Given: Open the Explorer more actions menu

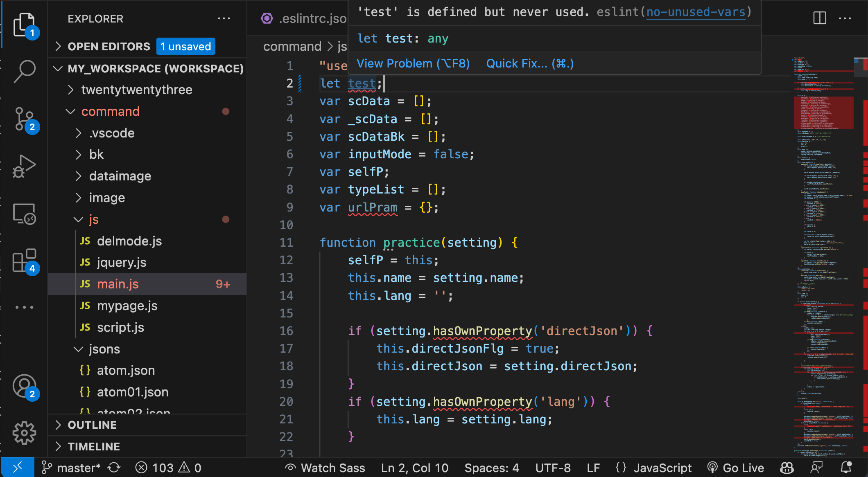Looking at the screenshot, I should point(224,18).
